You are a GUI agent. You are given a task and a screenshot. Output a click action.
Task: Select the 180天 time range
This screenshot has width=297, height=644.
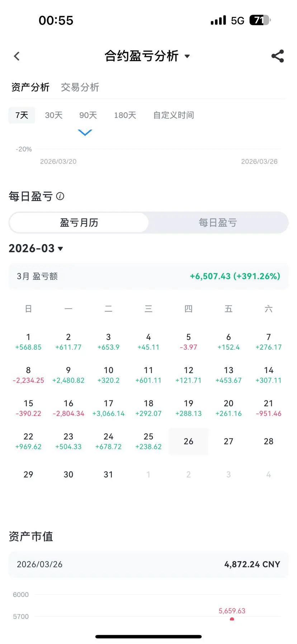click(x=125, y=115)
